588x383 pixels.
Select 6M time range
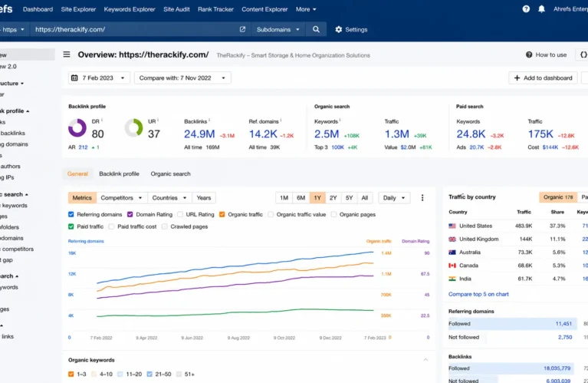coord(301,198)
